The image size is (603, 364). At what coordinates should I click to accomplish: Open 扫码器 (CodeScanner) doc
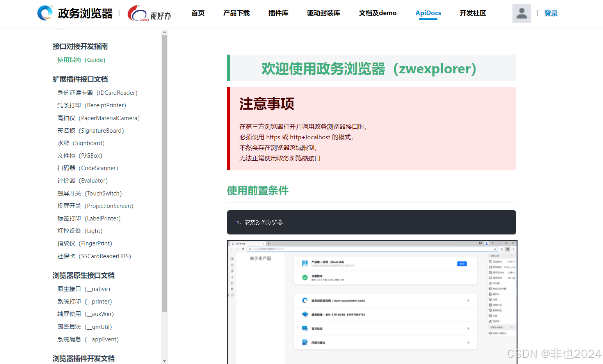(x=87, y=168)
